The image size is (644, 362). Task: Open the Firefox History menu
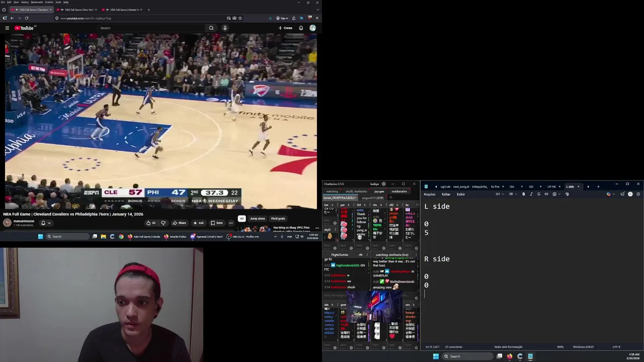[x=25, y=2]
